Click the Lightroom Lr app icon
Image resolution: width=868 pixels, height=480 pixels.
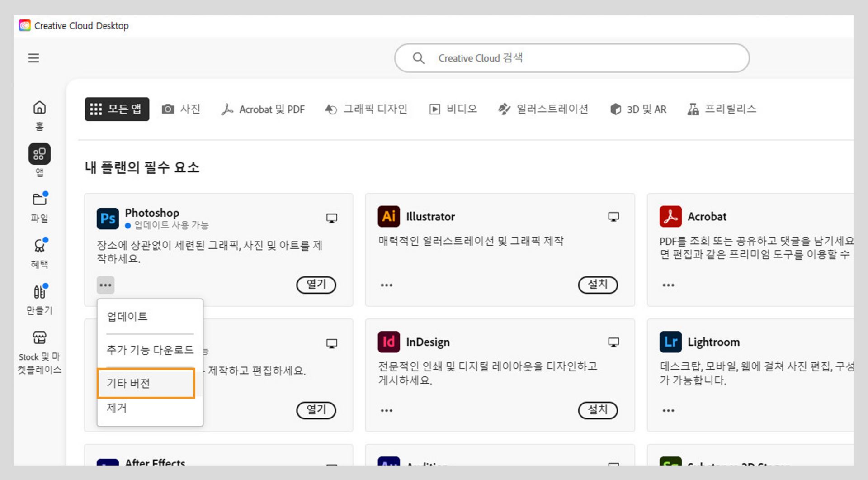pos(670,342)
